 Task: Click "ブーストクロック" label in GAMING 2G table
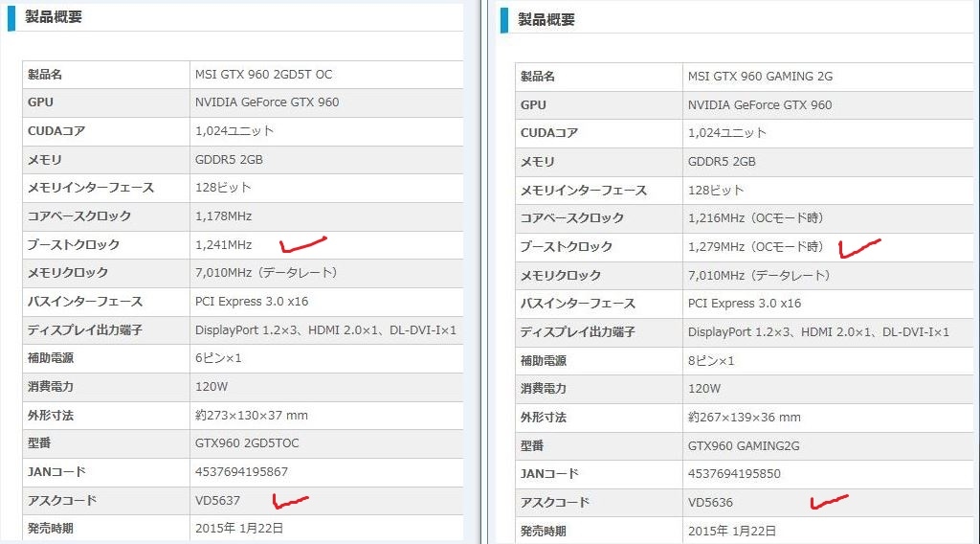coord(567,247)
